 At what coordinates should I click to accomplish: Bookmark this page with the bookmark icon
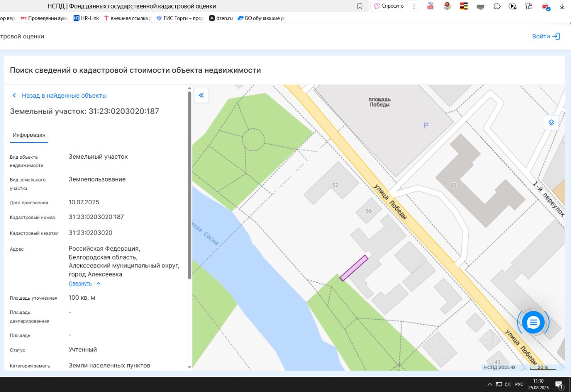360,6
